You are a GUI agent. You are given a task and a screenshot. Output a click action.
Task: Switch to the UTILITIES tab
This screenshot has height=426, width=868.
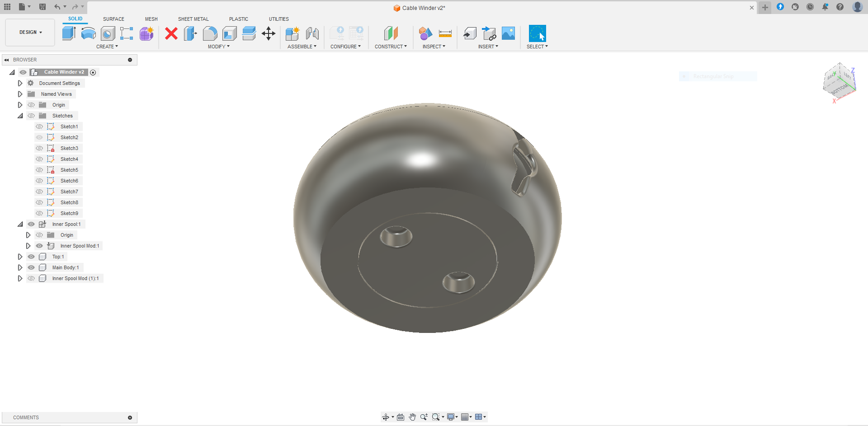point(279,19)
